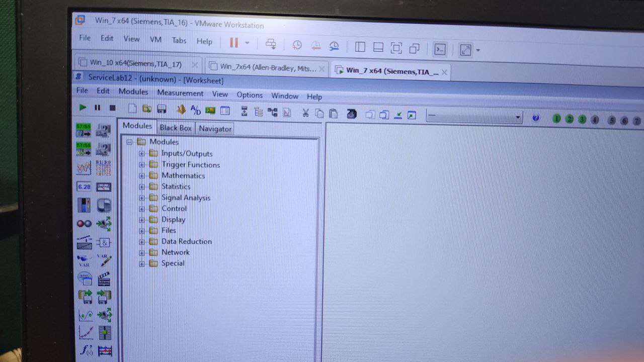Screen dimensions: 644x362
Task: Open a worksheet with the folder icon
Action: point(146,109)
